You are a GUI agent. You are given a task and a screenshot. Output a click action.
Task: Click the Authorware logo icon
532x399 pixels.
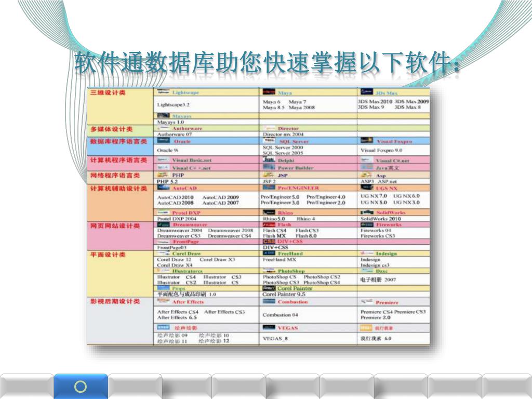click(x=163, y=128)
